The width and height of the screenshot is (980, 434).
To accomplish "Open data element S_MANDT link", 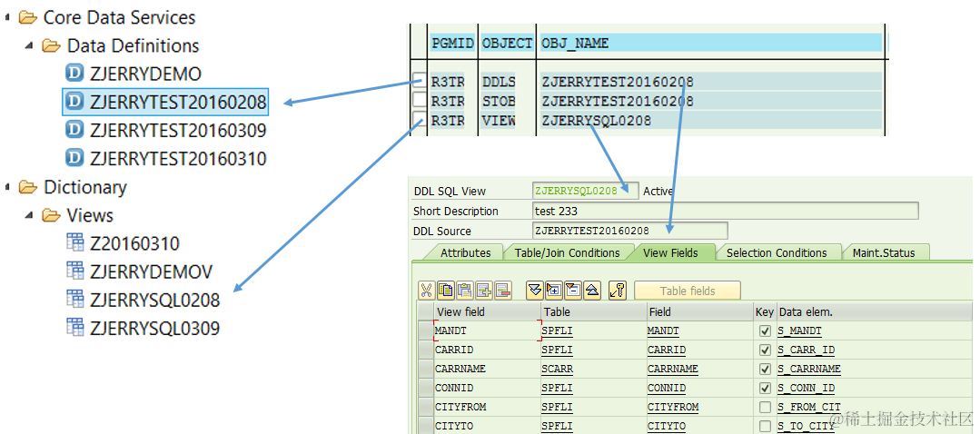I will point(799,331).
